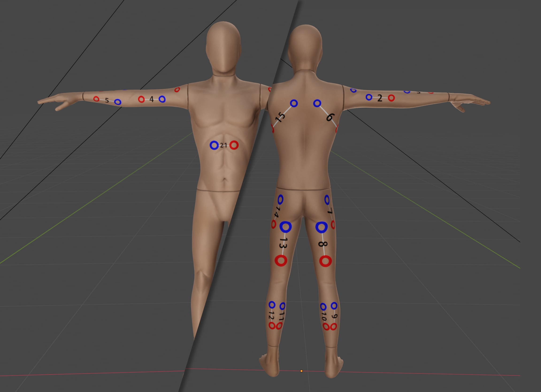Select the blue marker above label 14

280,200
